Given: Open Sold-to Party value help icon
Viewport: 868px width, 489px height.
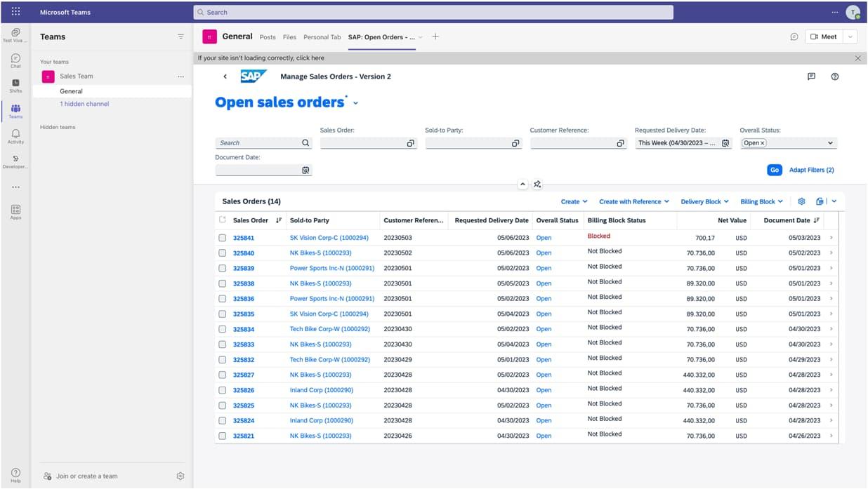Looking at the screenshot, I should click(515, 143).
